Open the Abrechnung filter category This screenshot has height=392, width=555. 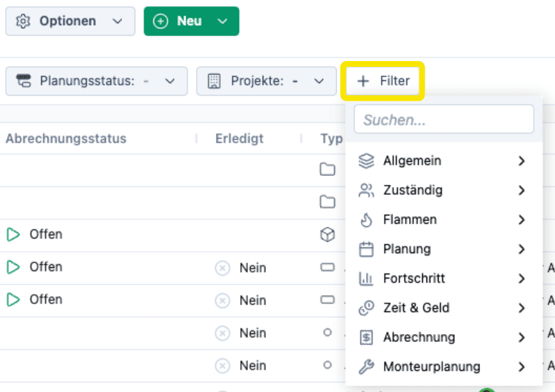coord(443,337)
